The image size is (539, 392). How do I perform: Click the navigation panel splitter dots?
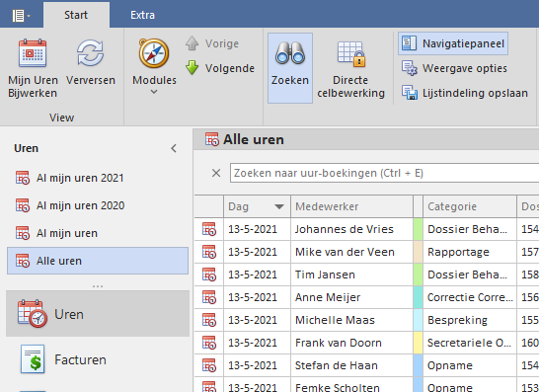click(98, 286)
